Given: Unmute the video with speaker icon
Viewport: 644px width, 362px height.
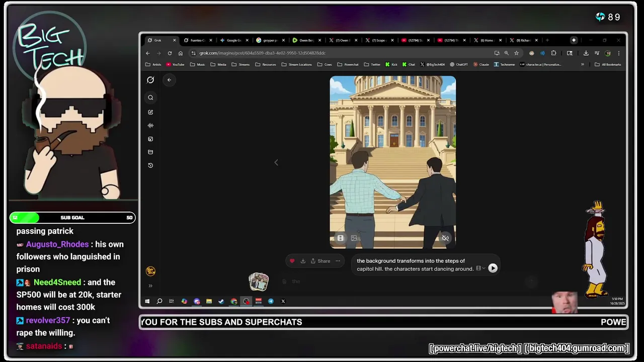Looking at the screenshot, I should tap(445, 238).
